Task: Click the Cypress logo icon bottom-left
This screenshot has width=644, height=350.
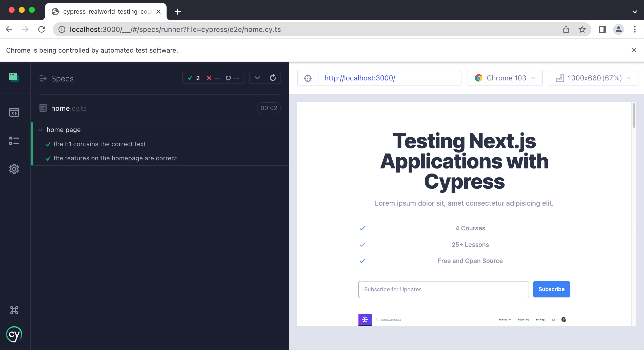Action: (14, 334)
